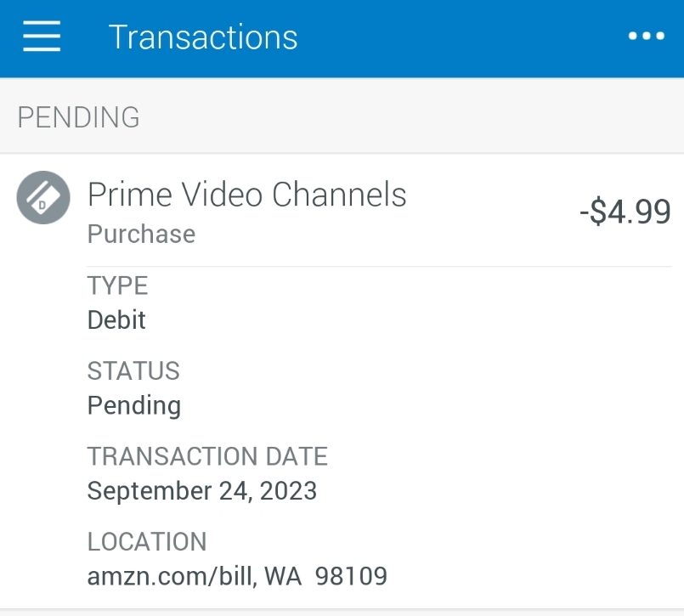
Task: Select the Prime Video Channels transaction
Action: tap(246, 195)
